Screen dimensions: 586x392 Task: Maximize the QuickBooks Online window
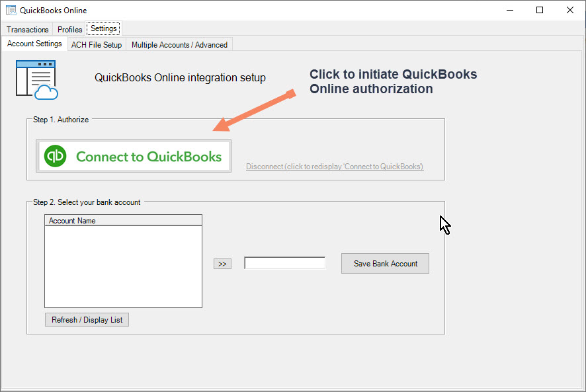540,10
